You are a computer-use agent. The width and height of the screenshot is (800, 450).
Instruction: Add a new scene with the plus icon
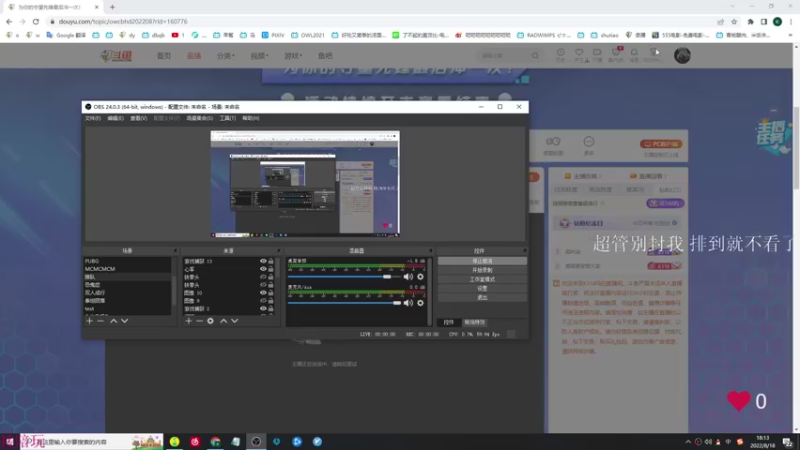click(89, 321)
